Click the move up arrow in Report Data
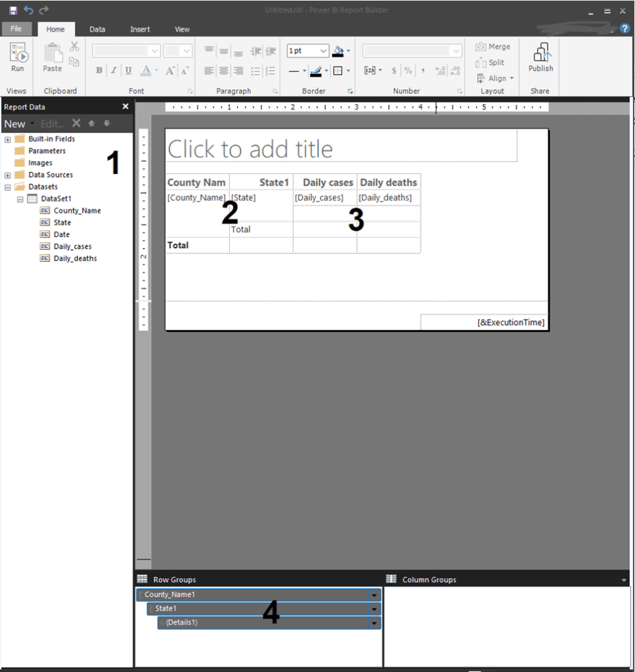The height and width of the screenshot is (672, 635). tap(91, 123)
